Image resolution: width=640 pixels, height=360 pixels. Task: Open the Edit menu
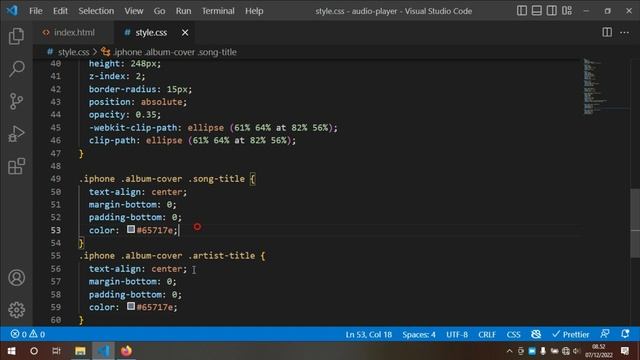click(60, 11)
